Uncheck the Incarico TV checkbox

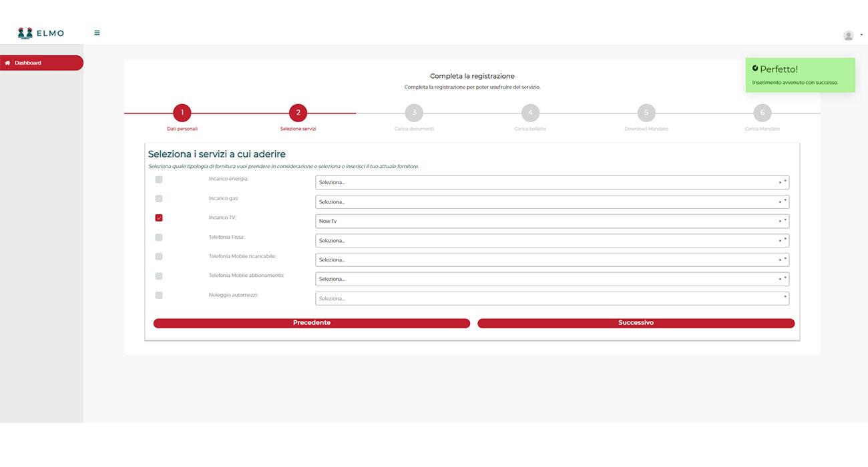159,218
